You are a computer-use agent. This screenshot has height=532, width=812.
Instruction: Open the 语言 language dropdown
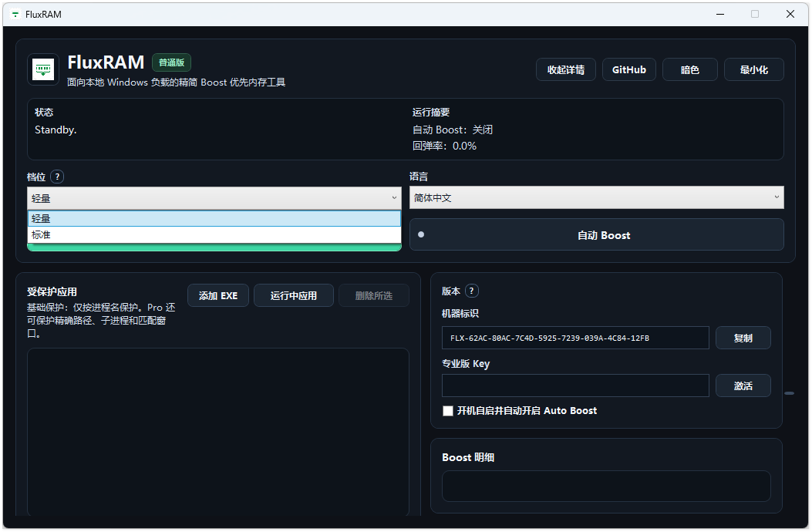597,198
